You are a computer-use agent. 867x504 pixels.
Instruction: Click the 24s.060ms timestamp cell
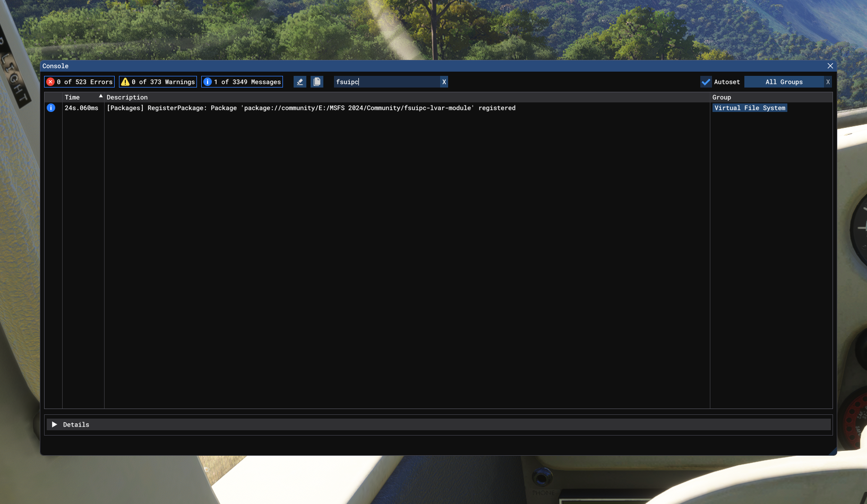click(82, 108)
